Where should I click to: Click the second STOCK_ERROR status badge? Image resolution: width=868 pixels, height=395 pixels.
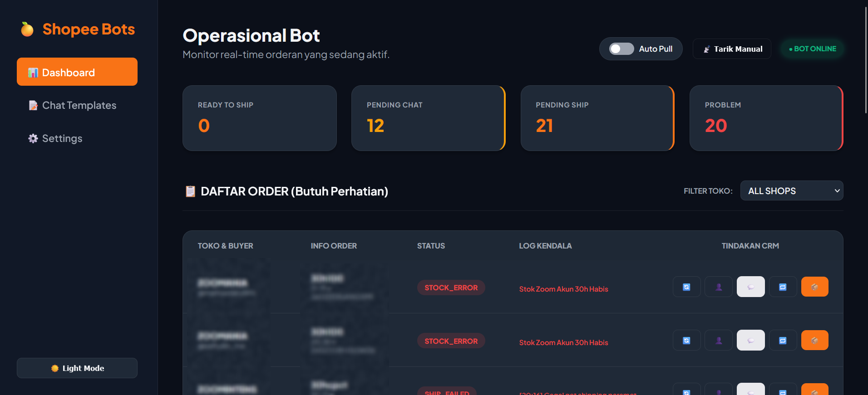pos(451,341)
